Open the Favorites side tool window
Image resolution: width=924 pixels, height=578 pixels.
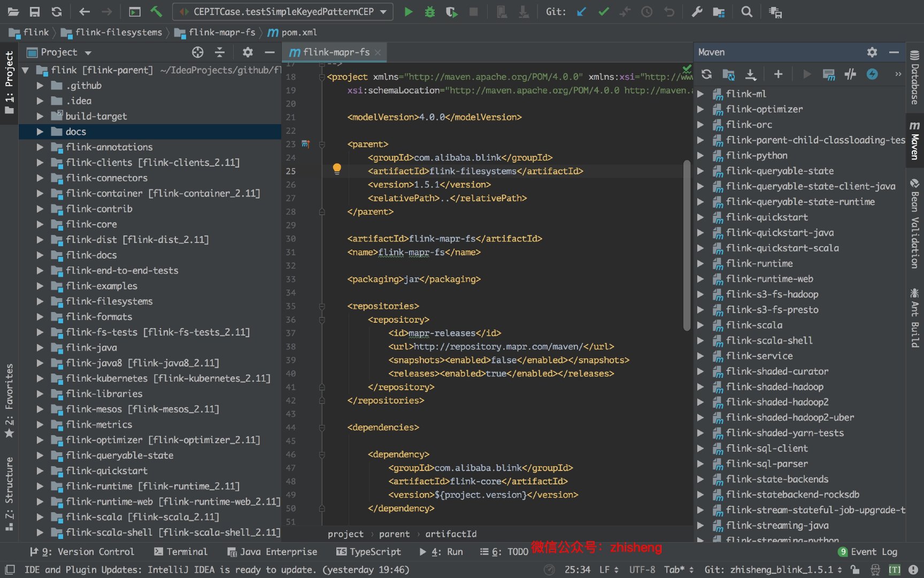point(9,401)
